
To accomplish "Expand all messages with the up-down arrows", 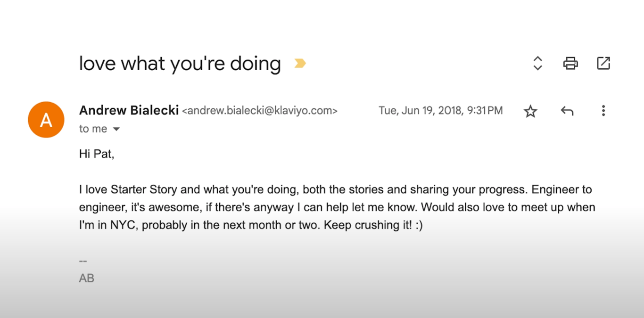I will click(537, 63).
